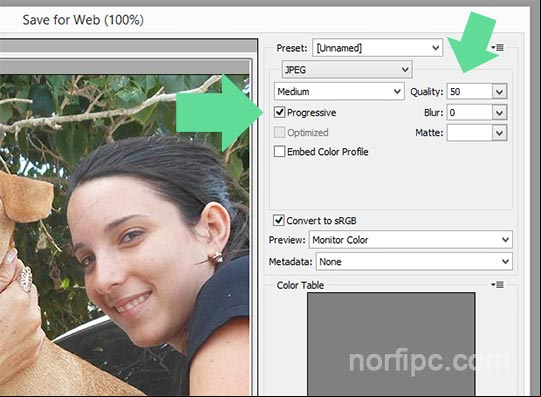Click the image preview of the woman
The height and width of the screenshot is (397, 541).
coord(124,235)
